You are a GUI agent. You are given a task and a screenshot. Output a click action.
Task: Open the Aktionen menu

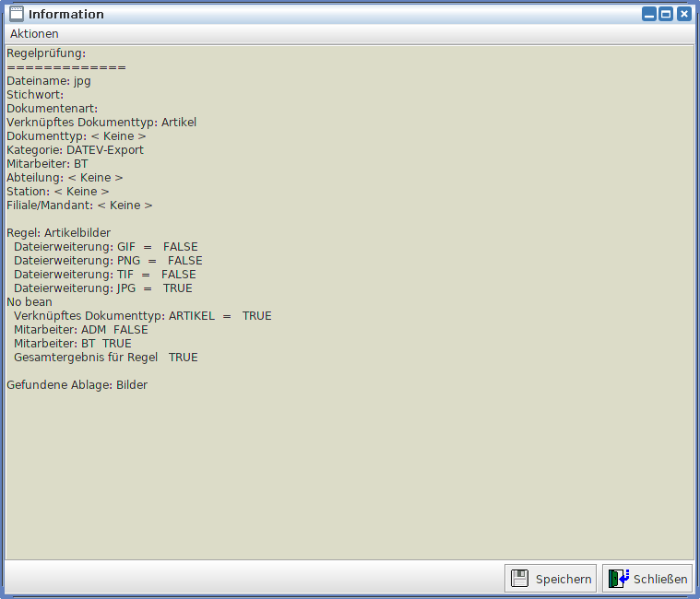tap(34, 33)
